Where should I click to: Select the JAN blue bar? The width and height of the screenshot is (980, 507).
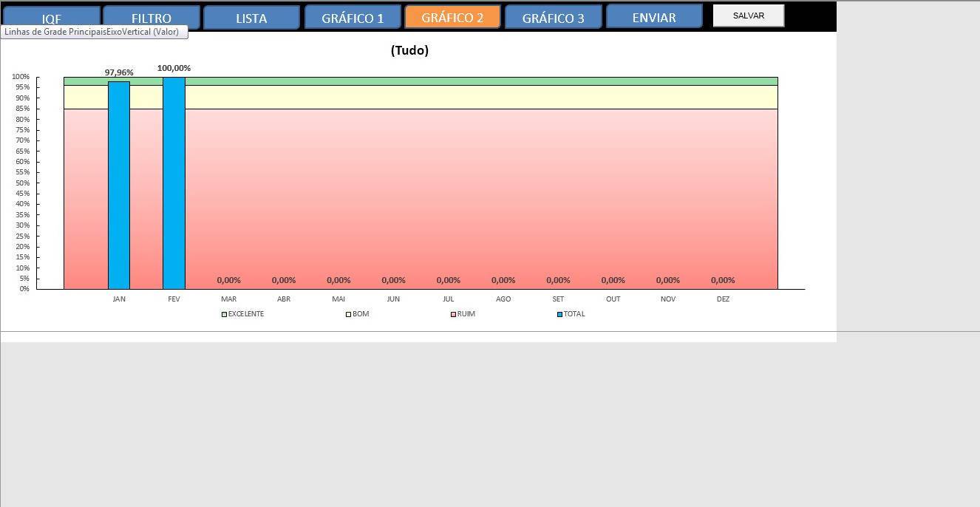tap(119, 185)
